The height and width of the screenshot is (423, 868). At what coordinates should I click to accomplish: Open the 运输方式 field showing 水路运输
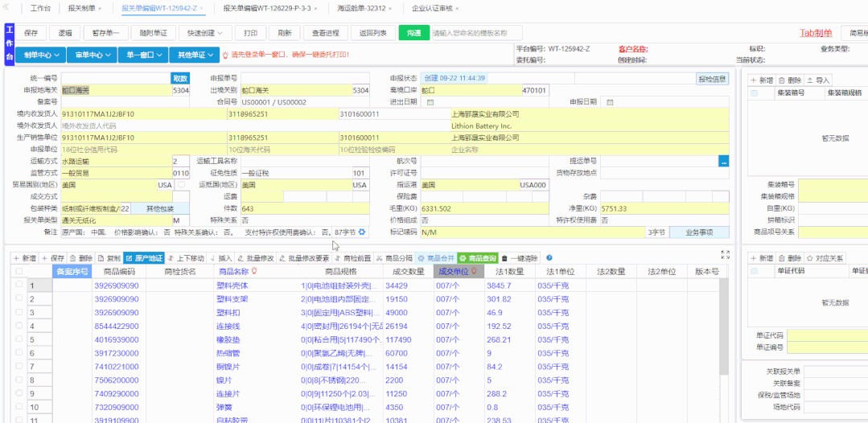click(117, 161)
